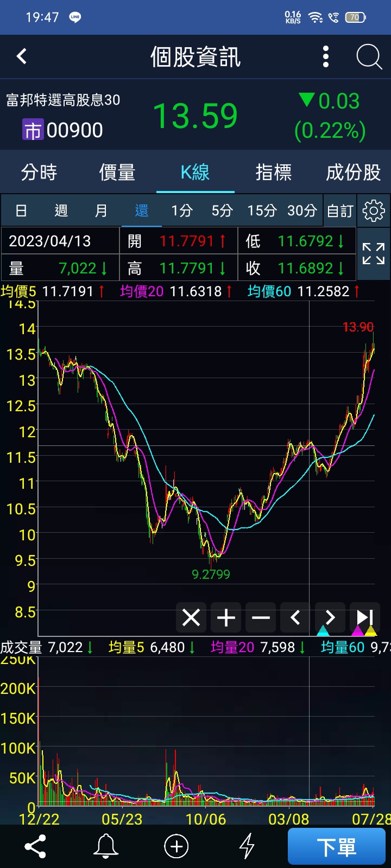Close the crosshair with X button
The image size is (391, 868).
191,617
